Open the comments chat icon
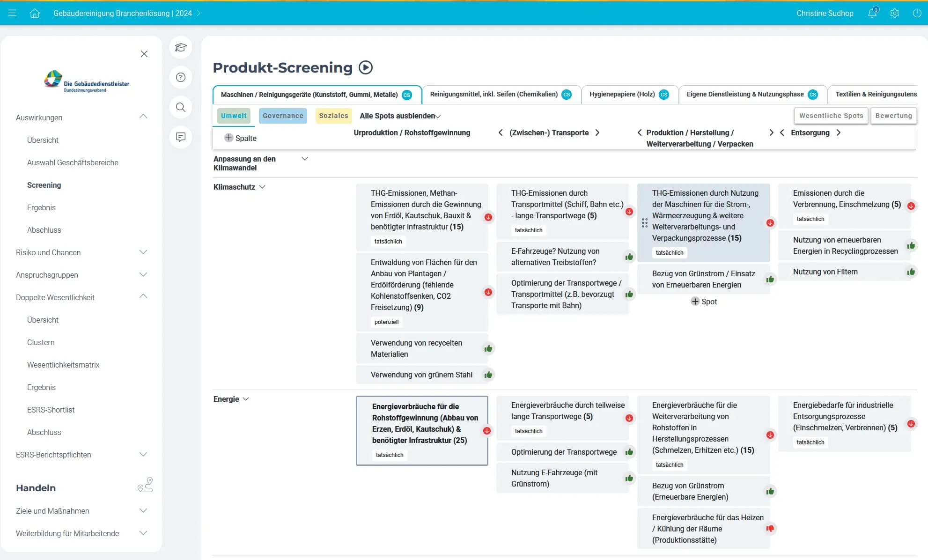 tap(181, 137)
